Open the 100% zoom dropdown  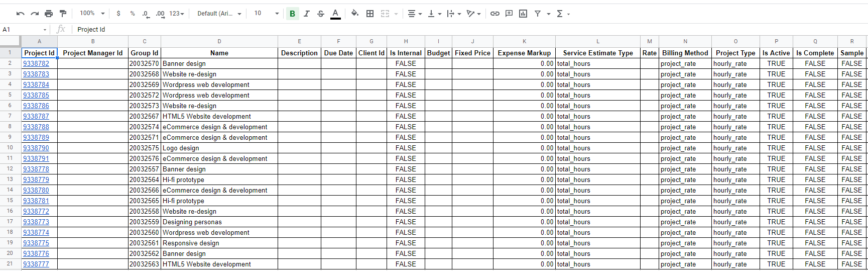[x=92, y=14]
